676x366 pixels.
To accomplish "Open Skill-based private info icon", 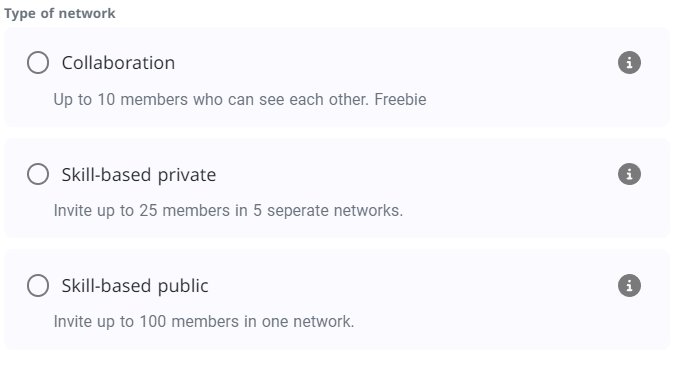I will click(x=629, y=174).
